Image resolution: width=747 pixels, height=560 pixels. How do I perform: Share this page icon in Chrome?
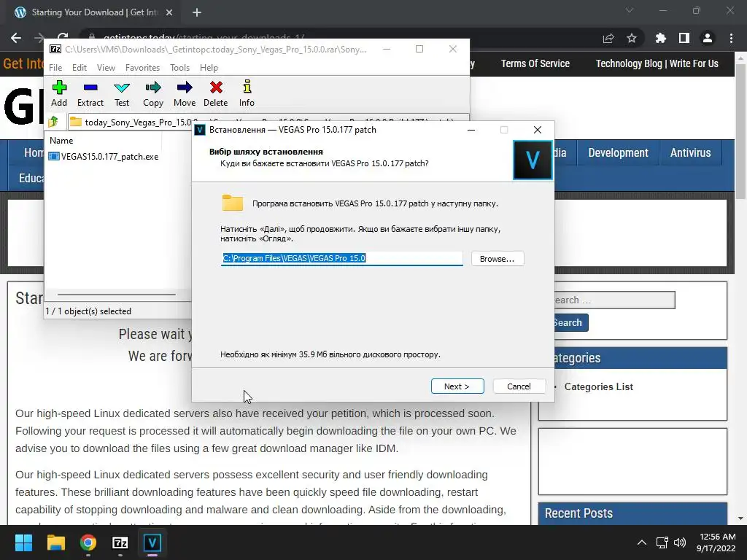point(608,38)
